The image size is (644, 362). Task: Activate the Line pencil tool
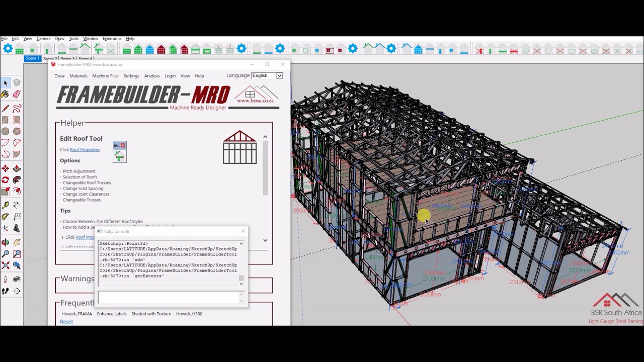click(x=6, y=109)
